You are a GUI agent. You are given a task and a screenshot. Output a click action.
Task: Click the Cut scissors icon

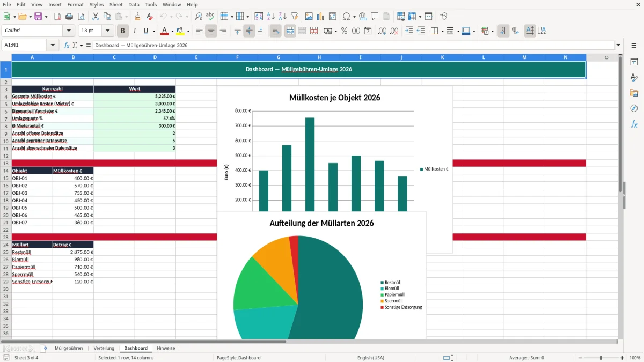(96, 17)
